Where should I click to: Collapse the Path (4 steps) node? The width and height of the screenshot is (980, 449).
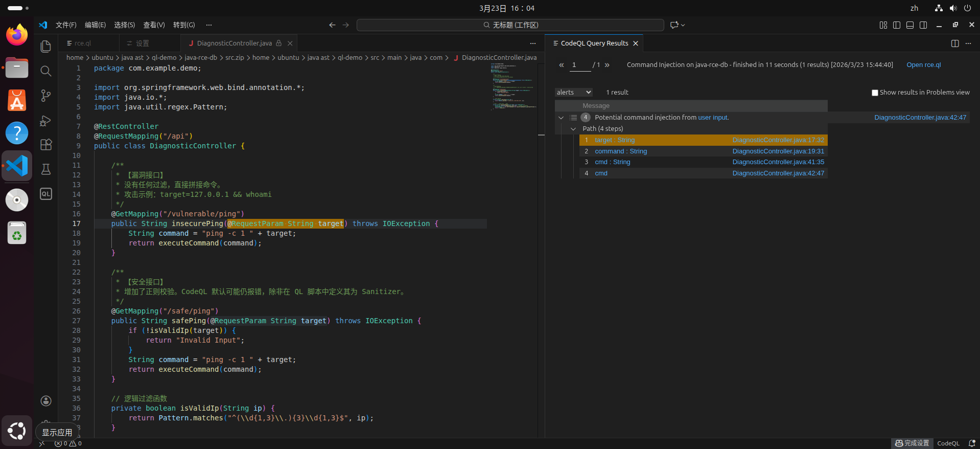click(573, 129)
